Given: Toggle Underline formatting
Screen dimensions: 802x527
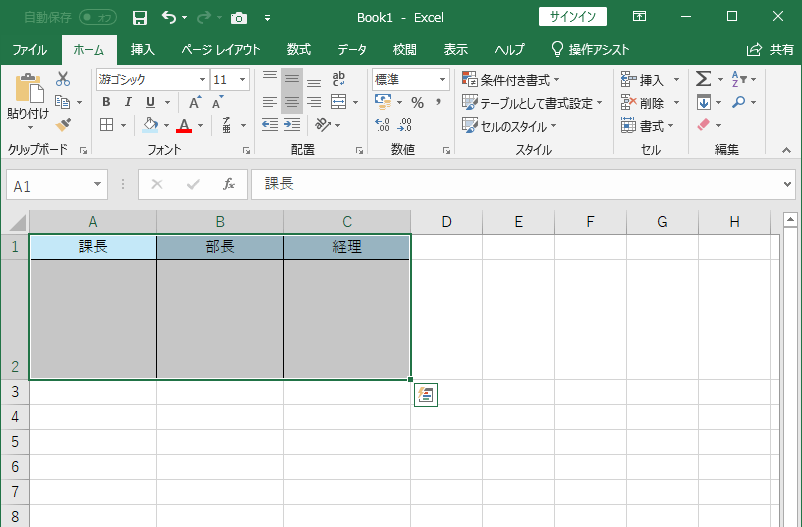Looking at the screenshot, I should (150, 102).
